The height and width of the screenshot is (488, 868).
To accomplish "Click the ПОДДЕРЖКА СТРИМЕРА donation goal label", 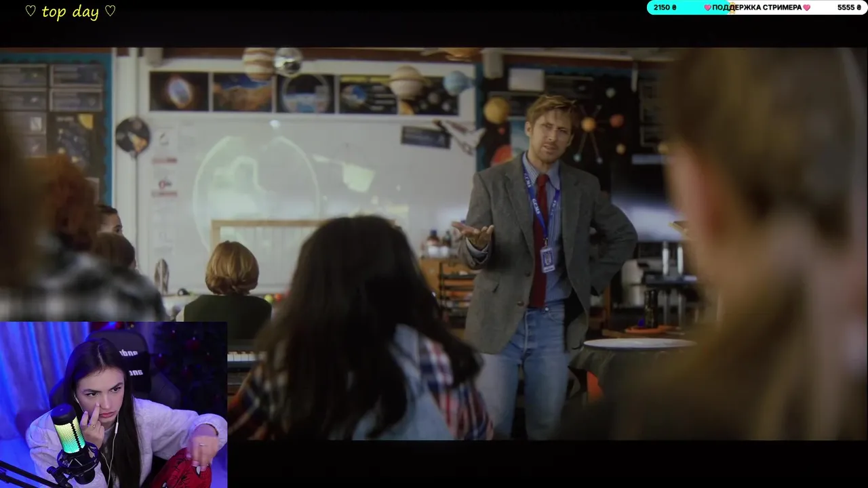I will pos(757,7).
